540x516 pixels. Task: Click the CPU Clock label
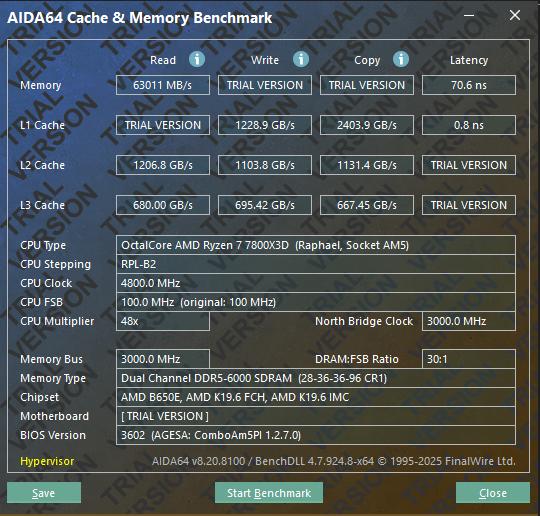pos(46,283)
